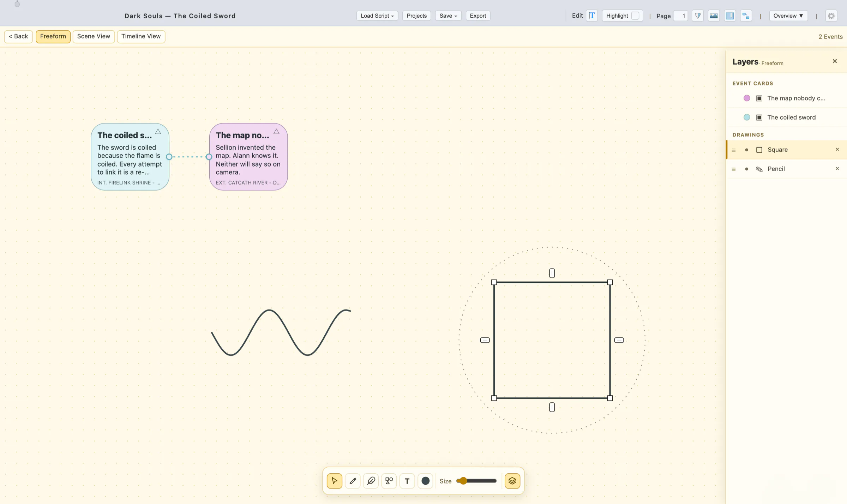Toggle the Highlight checkbox
847x504 pixels.
[x=635, y=16]
